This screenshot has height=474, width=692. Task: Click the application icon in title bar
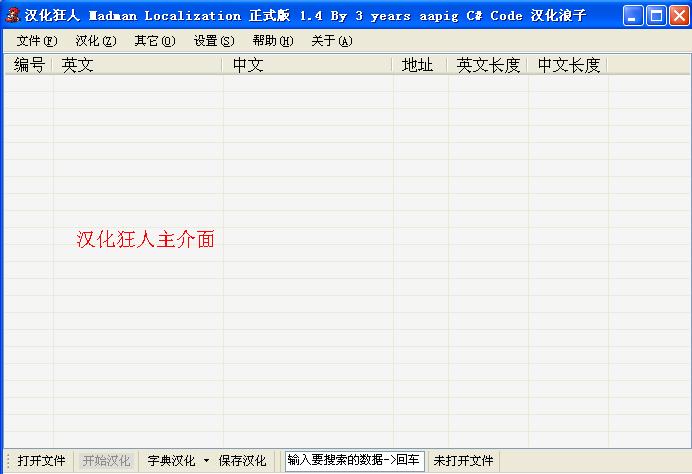(13, 15)
